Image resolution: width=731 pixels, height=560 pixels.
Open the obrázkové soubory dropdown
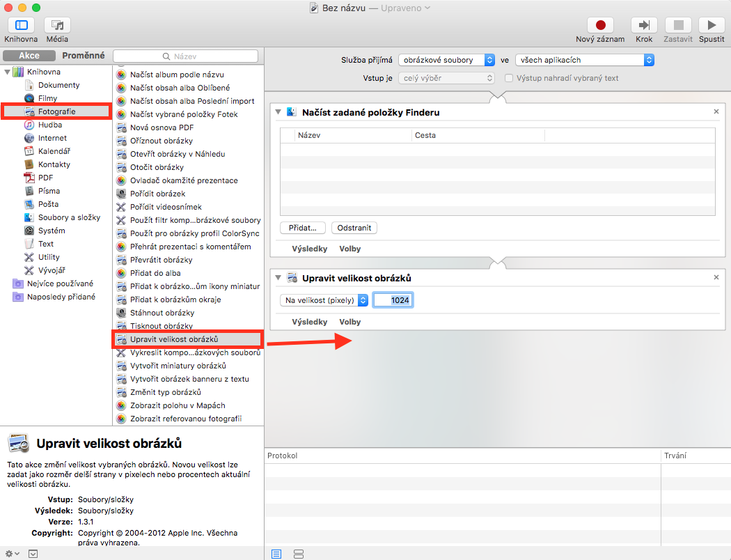point(449,60)
